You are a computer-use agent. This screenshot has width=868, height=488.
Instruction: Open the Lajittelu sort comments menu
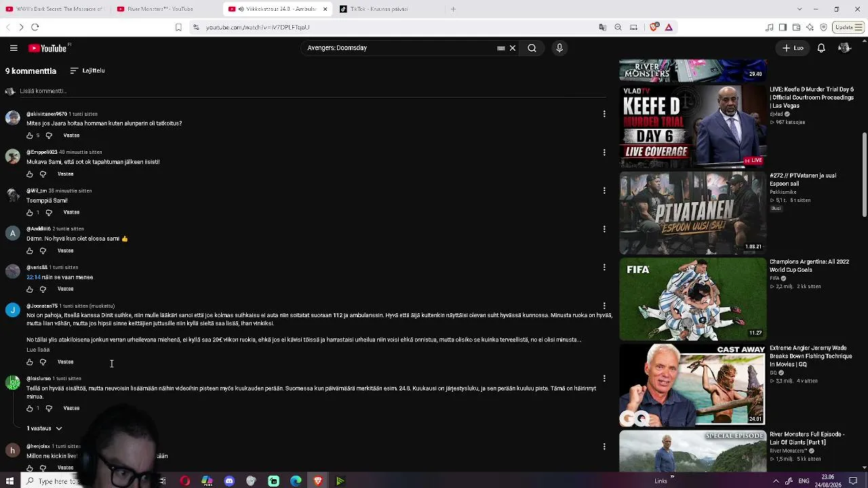(87, 70)
